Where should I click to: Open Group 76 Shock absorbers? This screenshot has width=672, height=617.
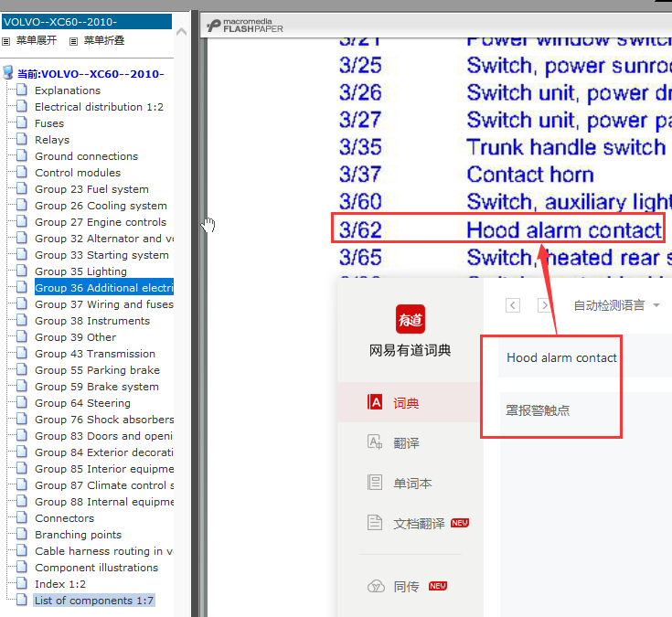click(x=104, y=420)
